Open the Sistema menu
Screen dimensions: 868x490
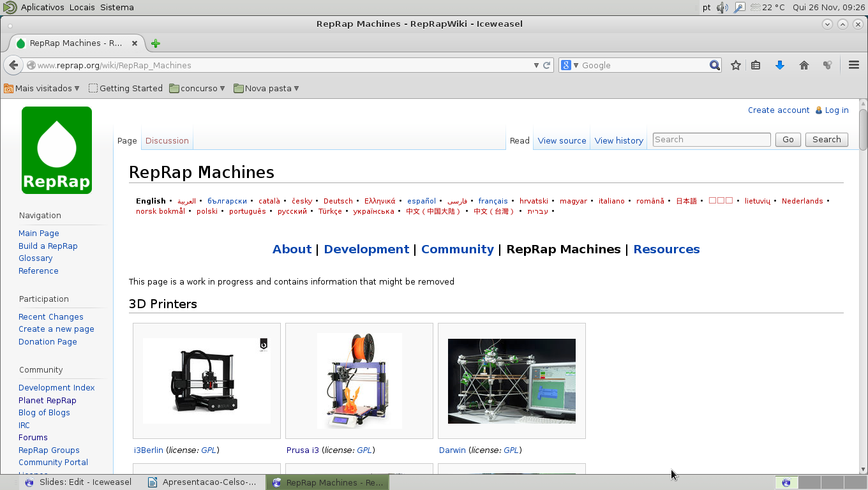click(117, 8)
